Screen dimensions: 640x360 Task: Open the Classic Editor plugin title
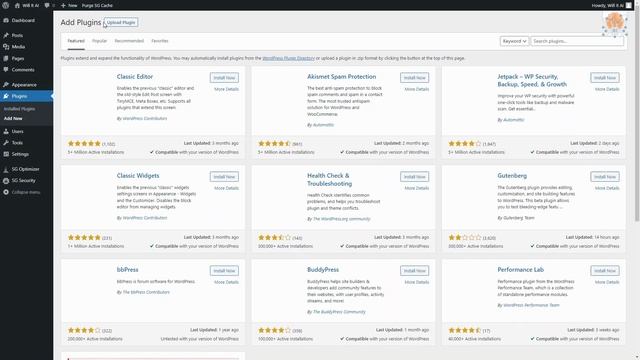pyautogui.click(x=135, y=77)
